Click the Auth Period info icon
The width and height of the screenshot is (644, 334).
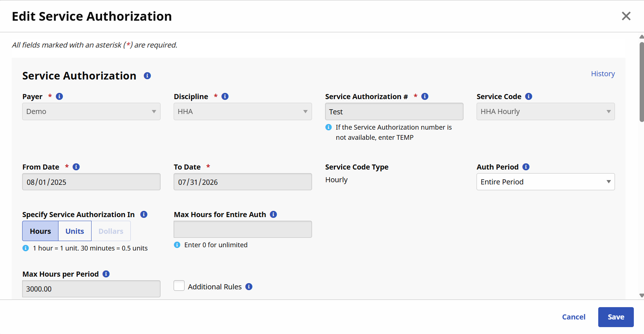(525, 167)
